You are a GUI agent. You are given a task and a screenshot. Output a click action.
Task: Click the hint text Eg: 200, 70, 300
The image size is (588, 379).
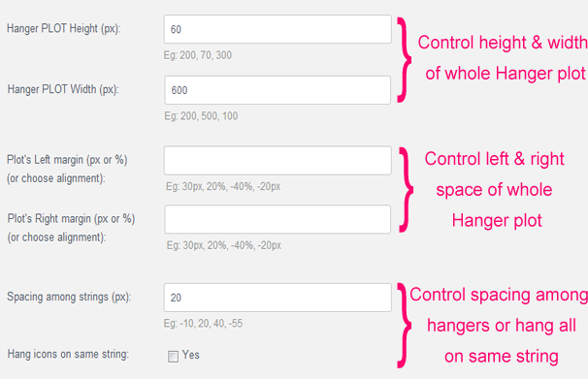coord(198,55)
